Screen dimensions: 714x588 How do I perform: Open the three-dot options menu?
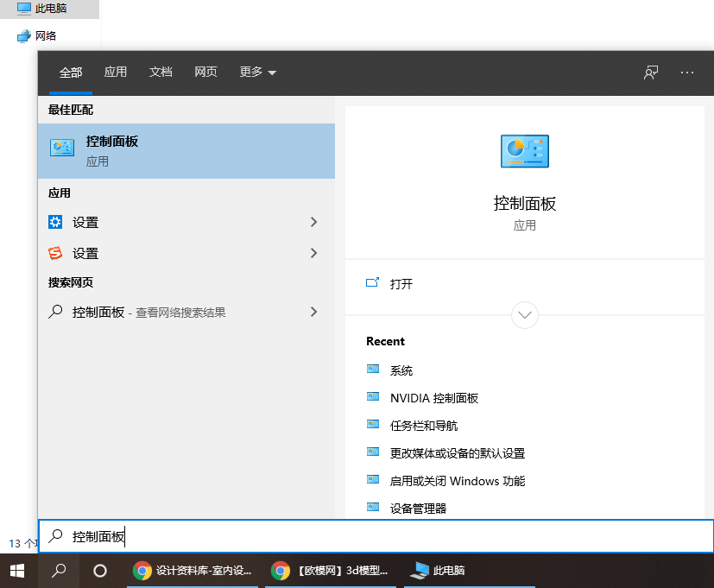(x=686, y=73)
